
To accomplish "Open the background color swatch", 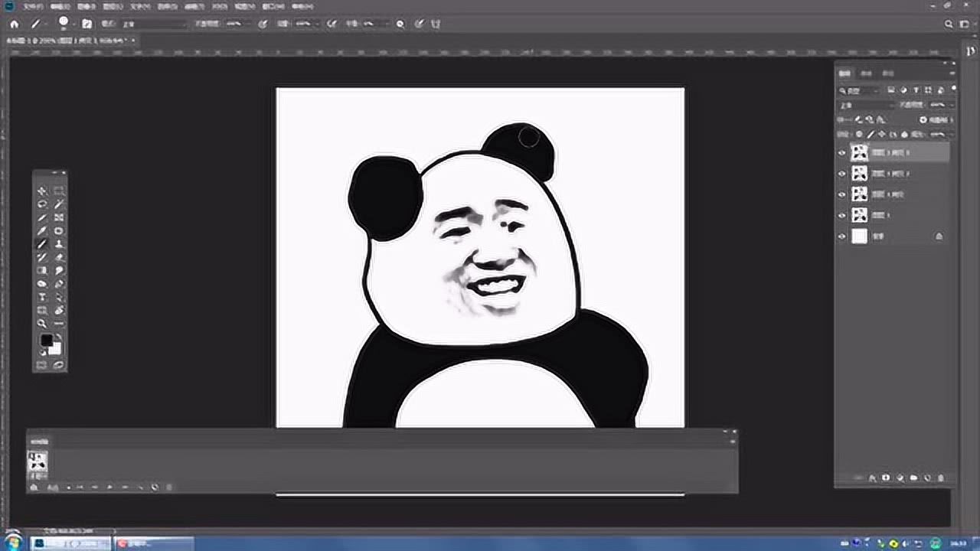I will coord(55,350).
